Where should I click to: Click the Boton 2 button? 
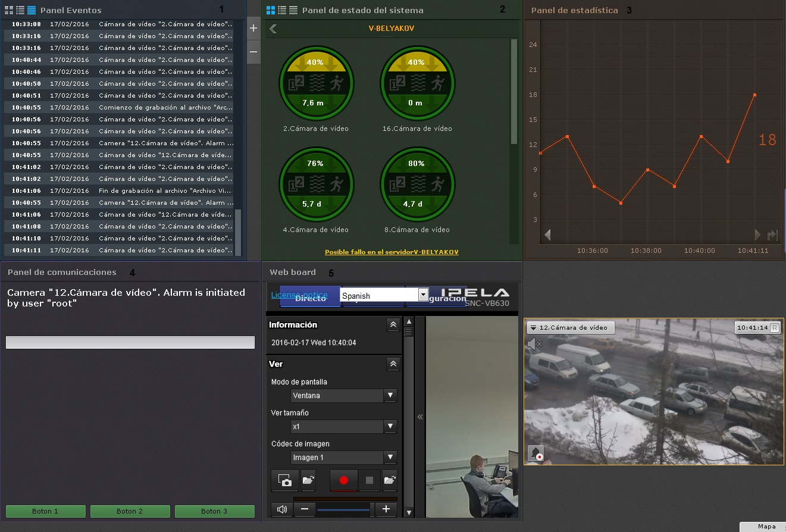[130, 511]
